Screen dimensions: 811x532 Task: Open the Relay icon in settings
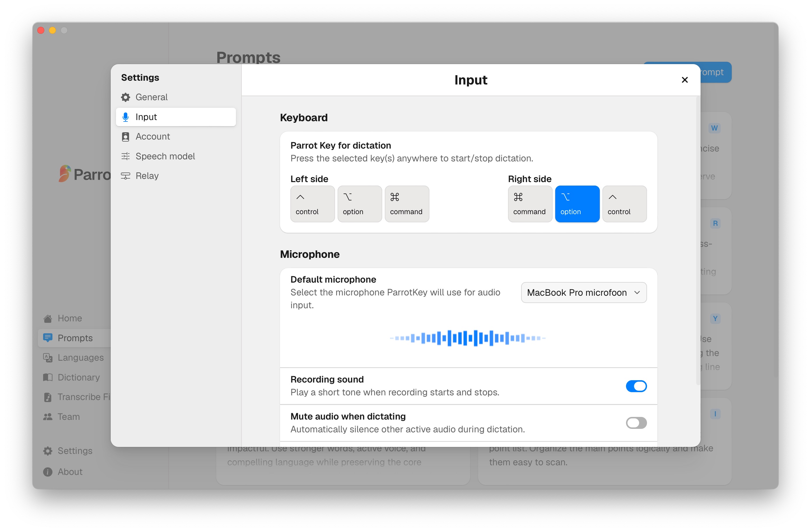(x=125, y=176)
